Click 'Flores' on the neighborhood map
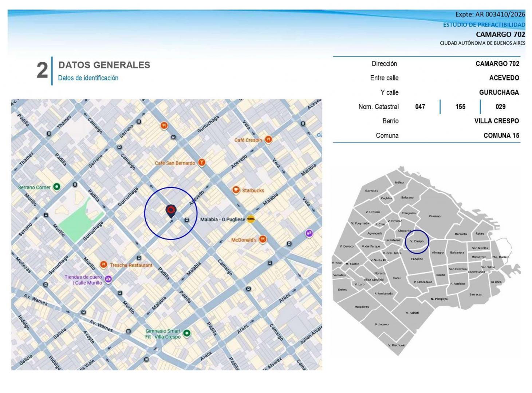This screenshot has height=393, width=532. 397,278
